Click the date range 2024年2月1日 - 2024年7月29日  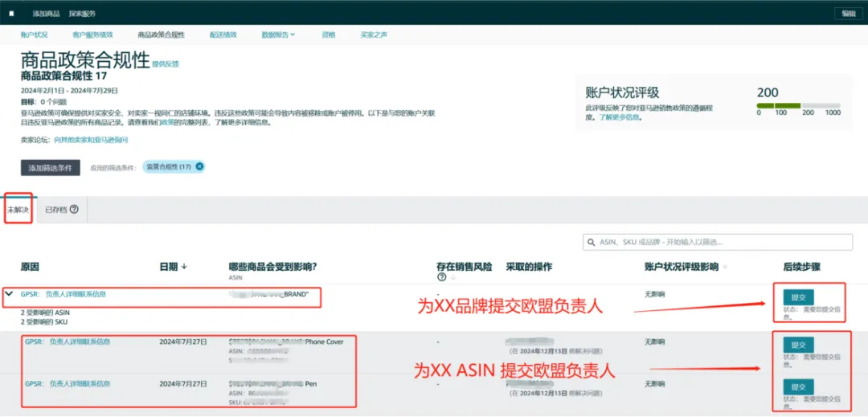point(69,91)
